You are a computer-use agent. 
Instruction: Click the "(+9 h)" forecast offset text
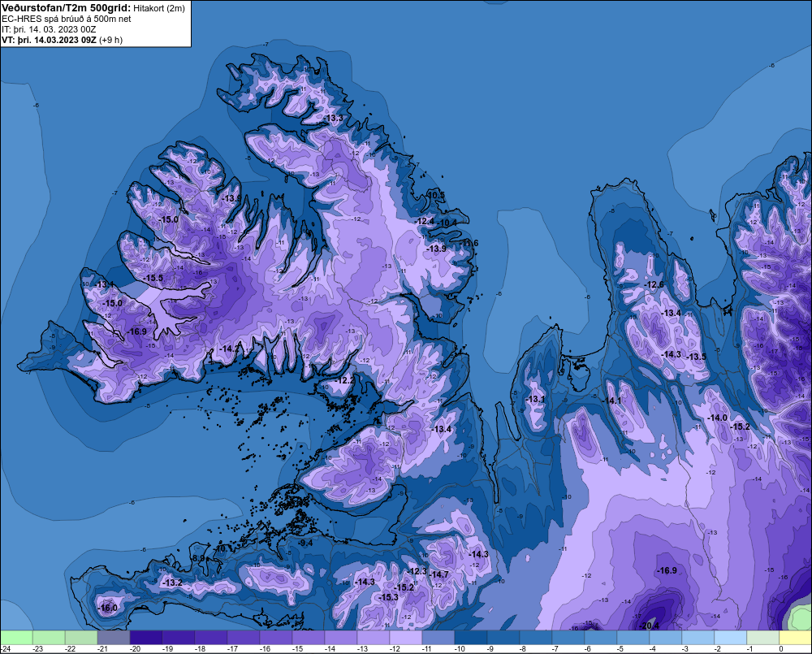tap(110, 40)
